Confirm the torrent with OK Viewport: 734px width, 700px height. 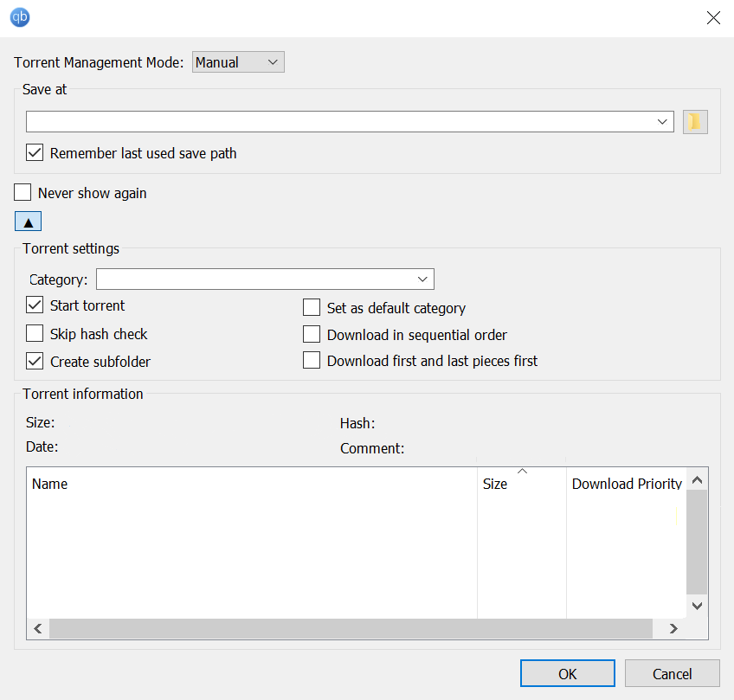pos(567,672)
